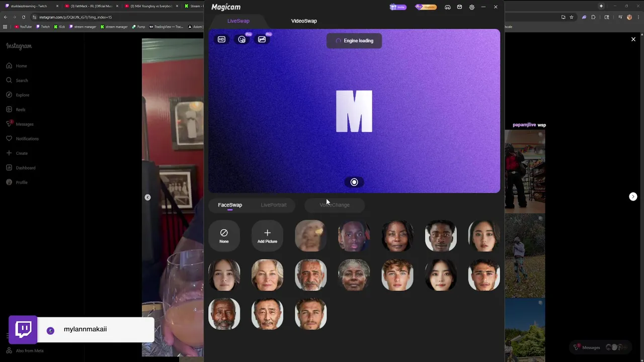Open the bookmarks bar apps grid icon
This screenshot has height=362, width=644.
click(x=6, y=27)
